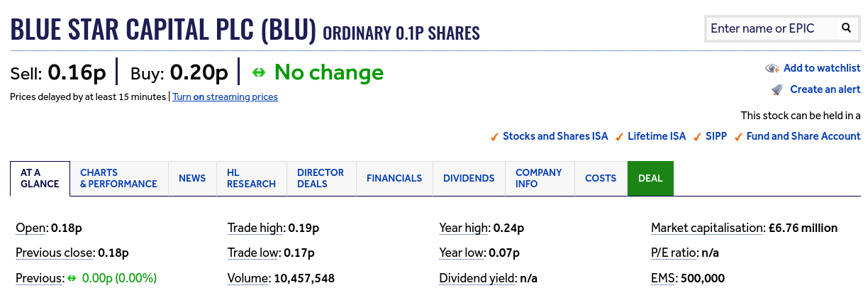Click the orange tick beside Stocks and Shares ISA
Screen dimensions: 868x293
[494, 136]
